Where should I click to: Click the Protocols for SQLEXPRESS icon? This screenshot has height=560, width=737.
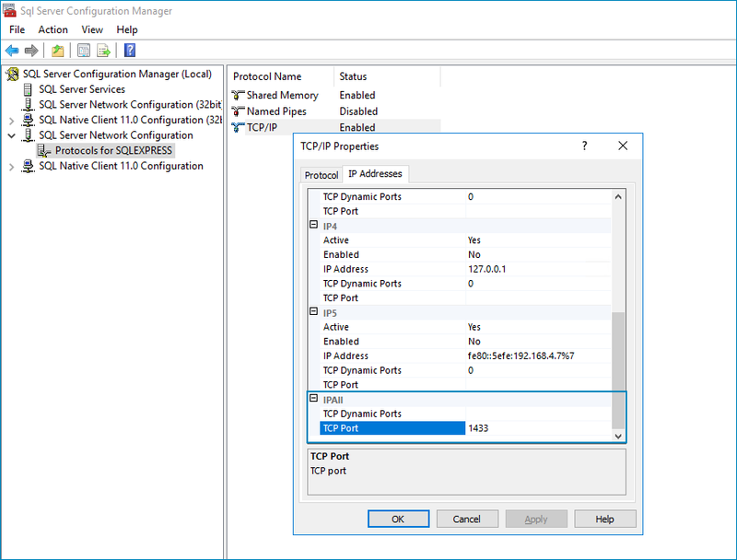tap(43, 151)
